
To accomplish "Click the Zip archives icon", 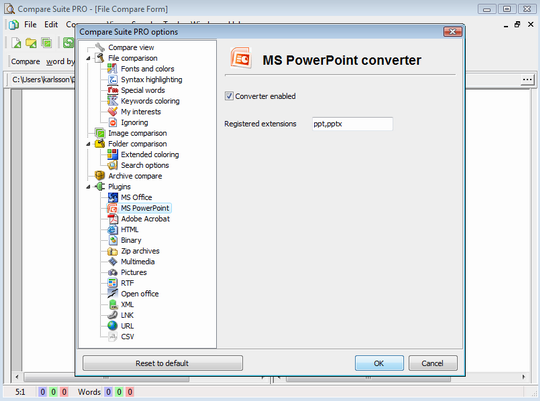I will (x=112, y=251).
